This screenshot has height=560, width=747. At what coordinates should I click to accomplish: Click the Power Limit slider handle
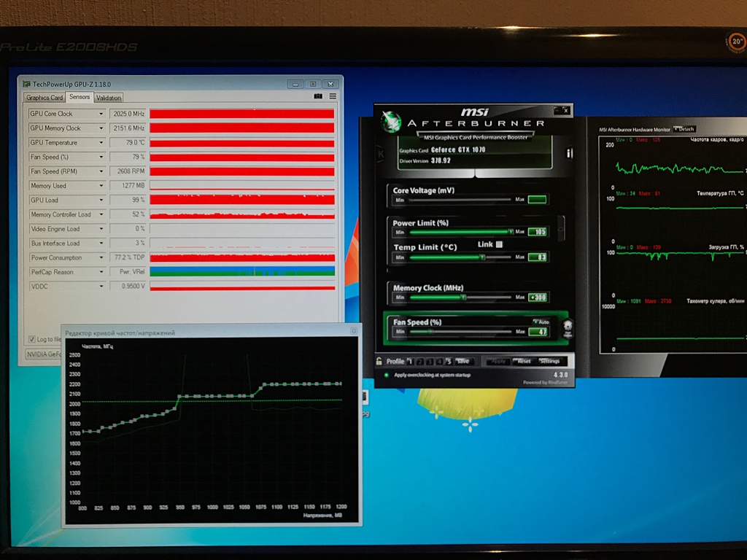(511, 232)
